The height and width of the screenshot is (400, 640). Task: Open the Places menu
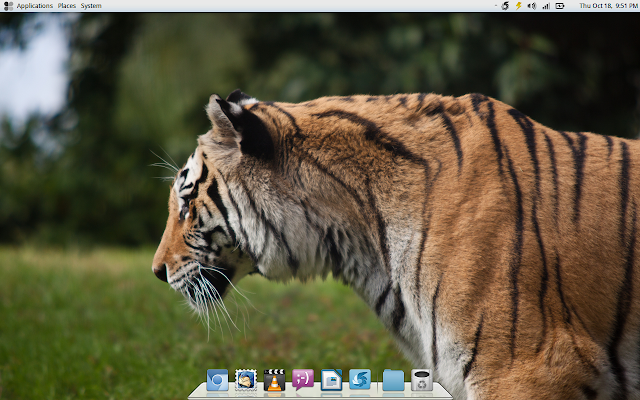coord(67,6)
